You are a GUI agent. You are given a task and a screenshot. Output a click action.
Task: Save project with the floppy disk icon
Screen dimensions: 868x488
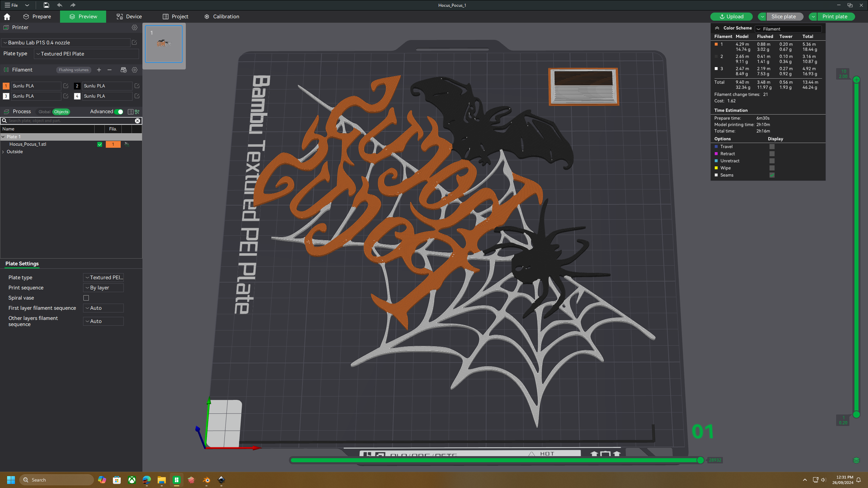46,5
